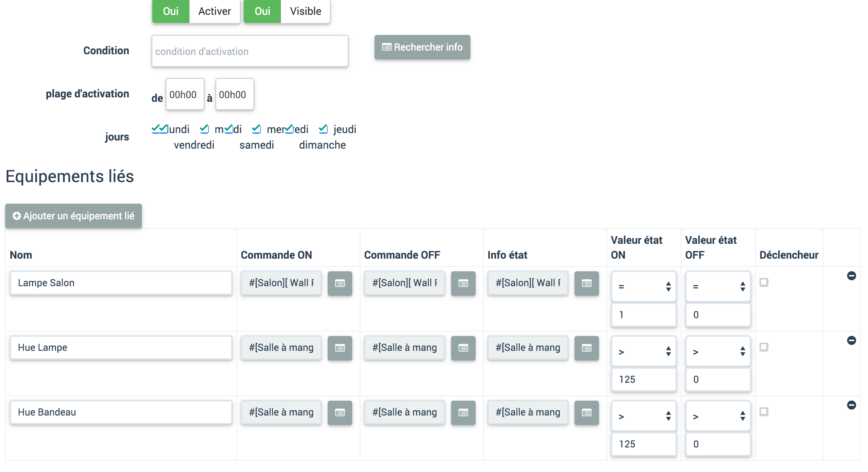Image resolution: width=868 pixels, height=472 pixels.
Task: Click Hue Lampe Commande ON text field
Action: pos(281,348)
